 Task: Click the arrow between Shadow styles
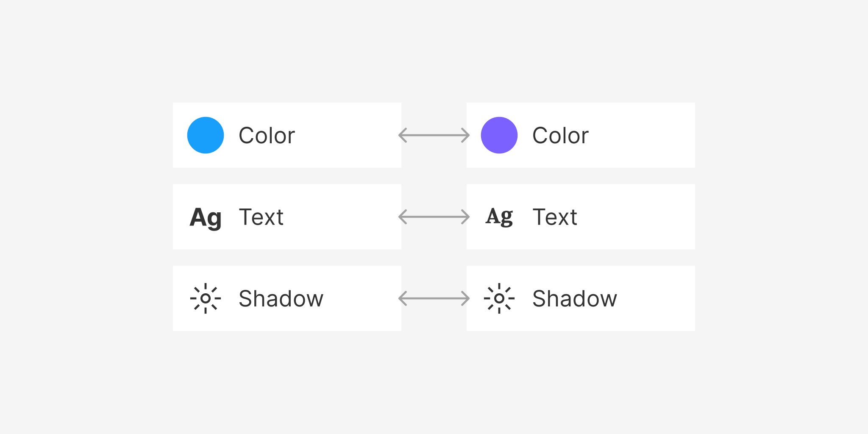pos(434,298)
